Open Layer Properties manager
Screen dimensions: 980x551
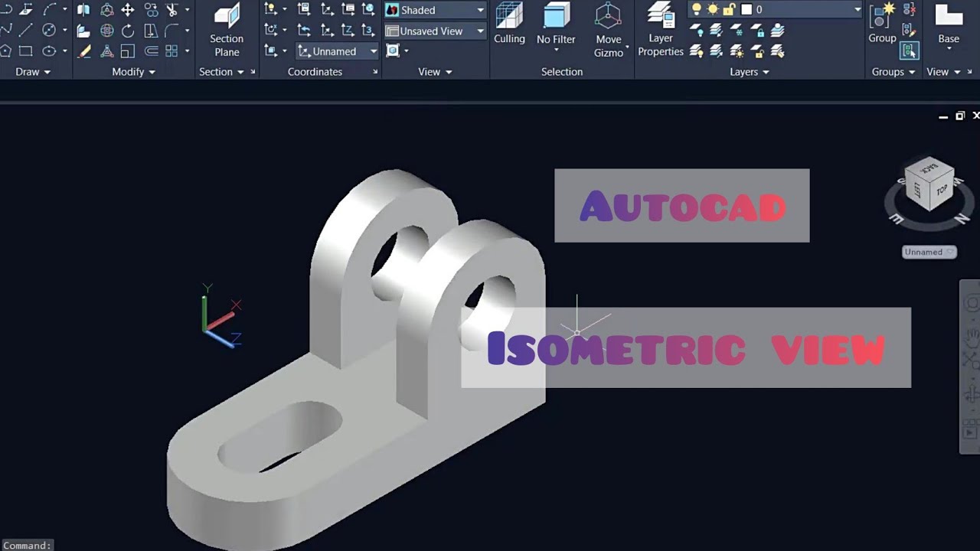[x=661, y=31]
